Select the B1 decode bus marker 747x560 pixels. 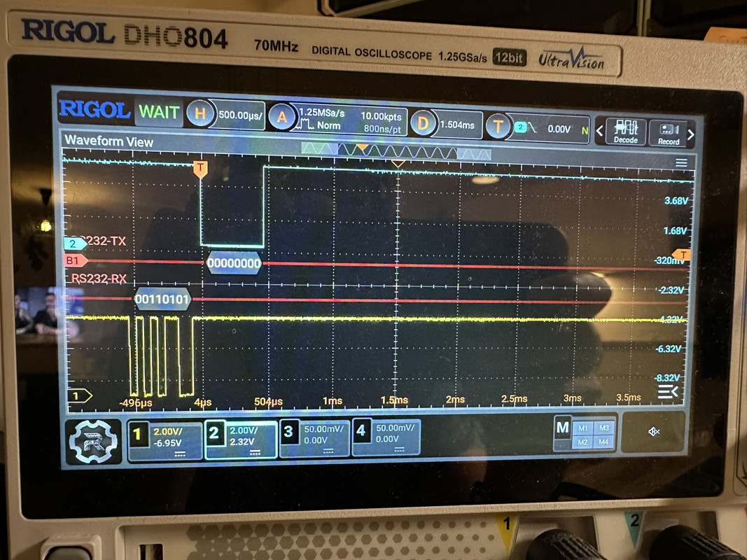(x=76, y=260)
